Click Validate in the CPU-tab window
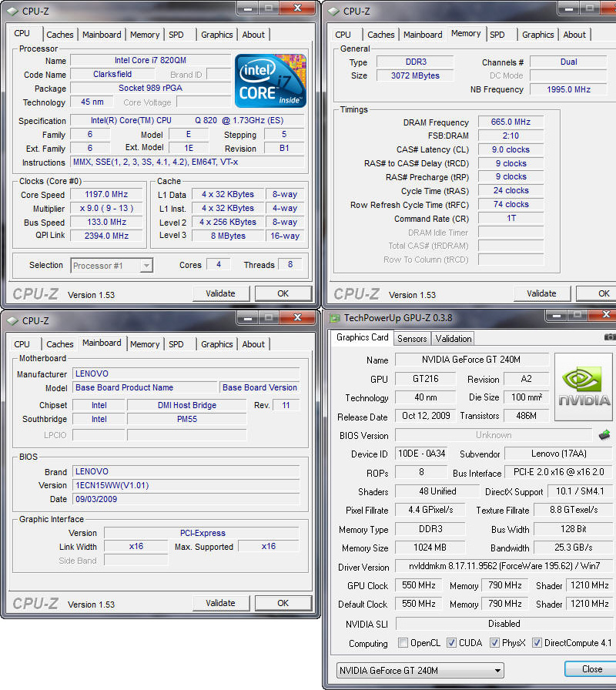 tap(221, 293)
